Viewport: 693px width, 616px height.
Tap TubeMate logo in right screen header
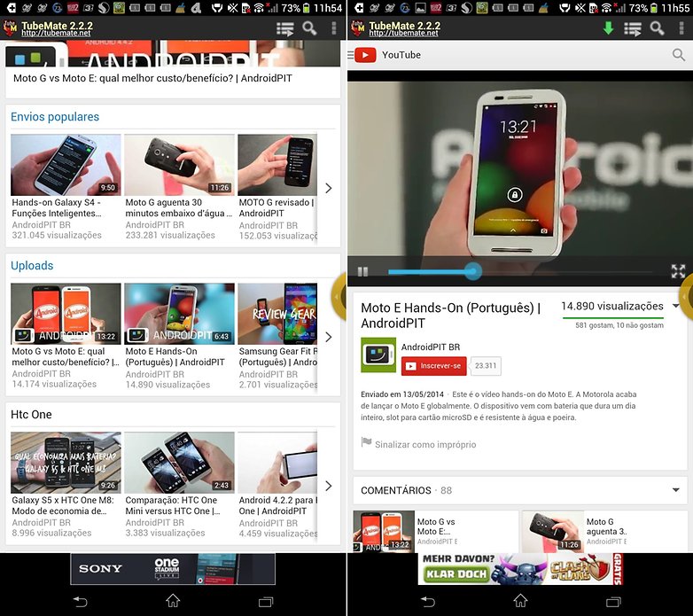click(x=357, y=28)
